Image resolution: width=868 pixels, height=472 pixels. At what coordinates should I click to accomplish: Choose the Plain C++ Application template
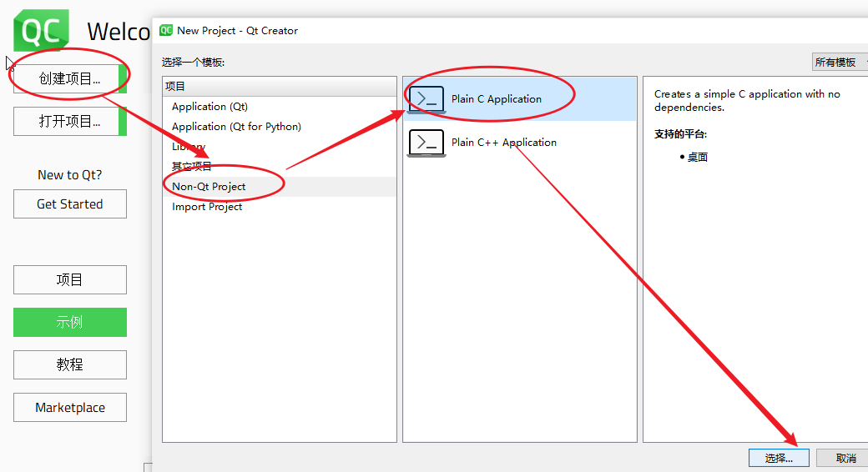(x=520, y=143)
